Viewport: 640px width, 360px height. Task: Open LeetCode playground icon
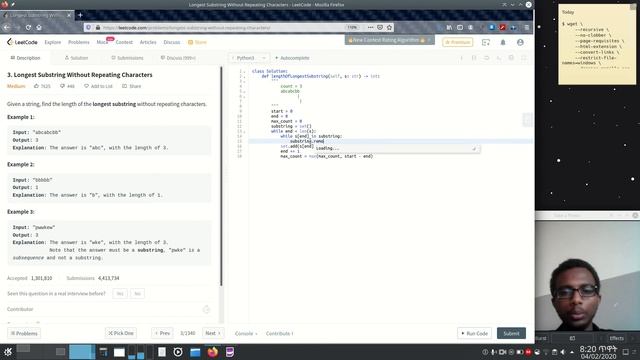coord(486,42)
